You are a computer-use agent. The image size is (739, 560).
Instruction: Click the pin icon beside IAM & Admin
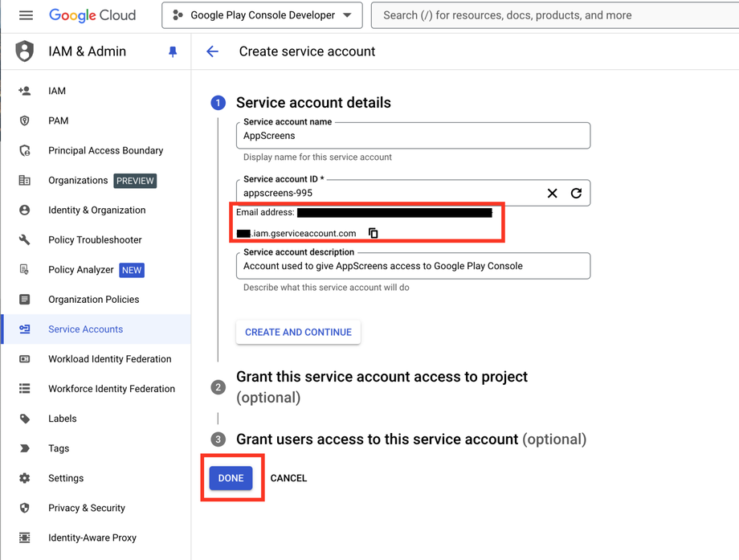coord(173,51)
